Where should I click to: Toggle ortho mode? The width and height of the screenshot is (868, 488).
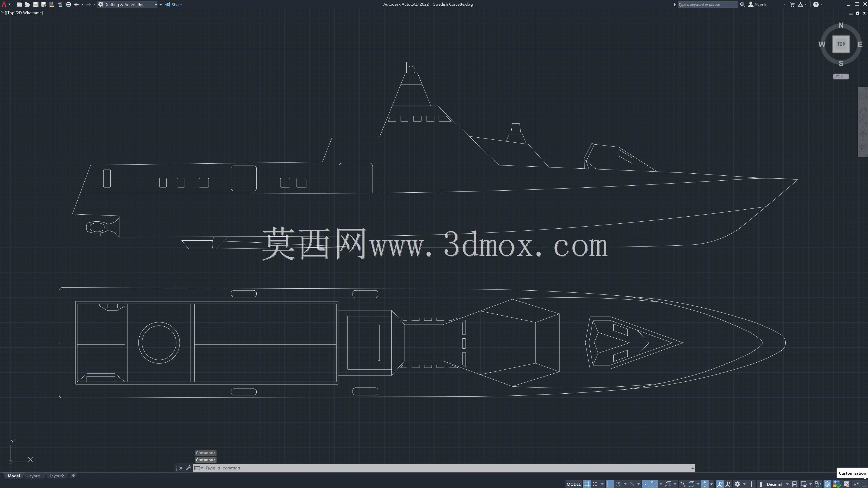point(610,484)
